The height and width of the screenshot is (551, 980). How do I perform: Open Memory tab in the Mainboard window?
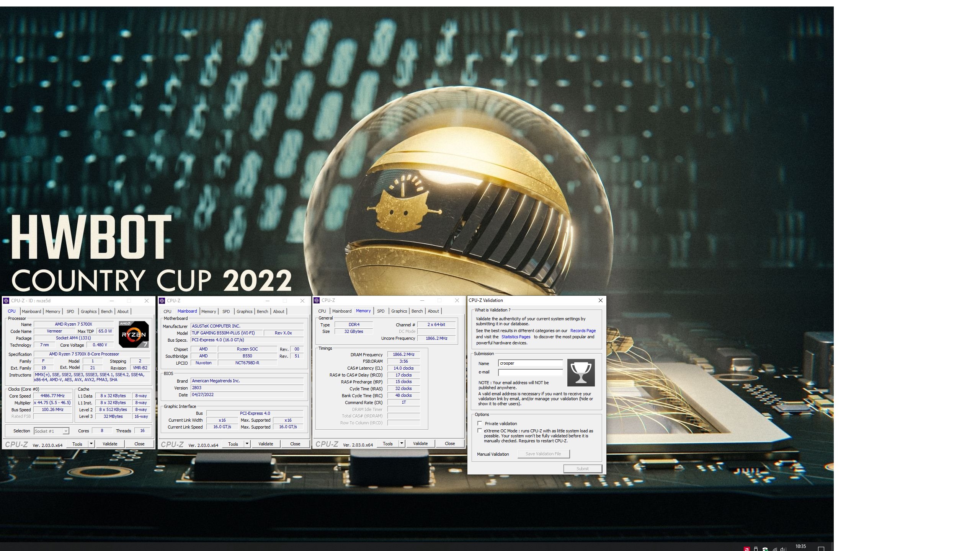click(x=209, y=311)
